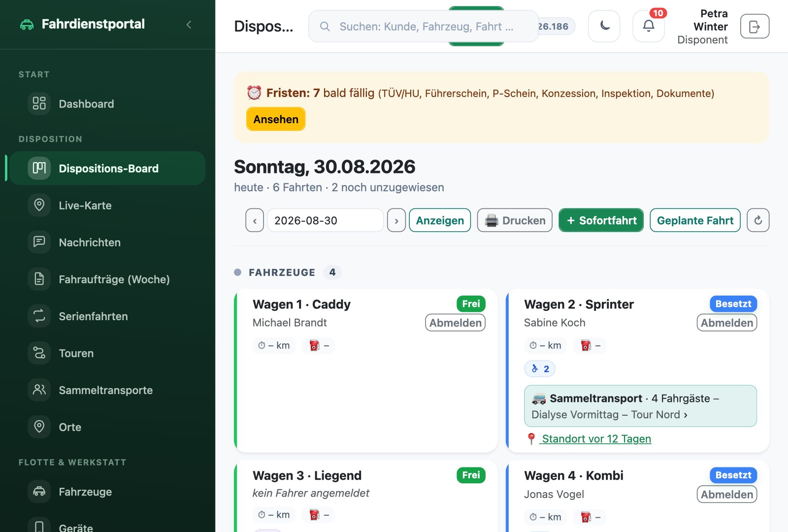Click Abmelden for Wagen 1 Caddy
The height and width of the screenshot is (532, 788).
(456, 323)
